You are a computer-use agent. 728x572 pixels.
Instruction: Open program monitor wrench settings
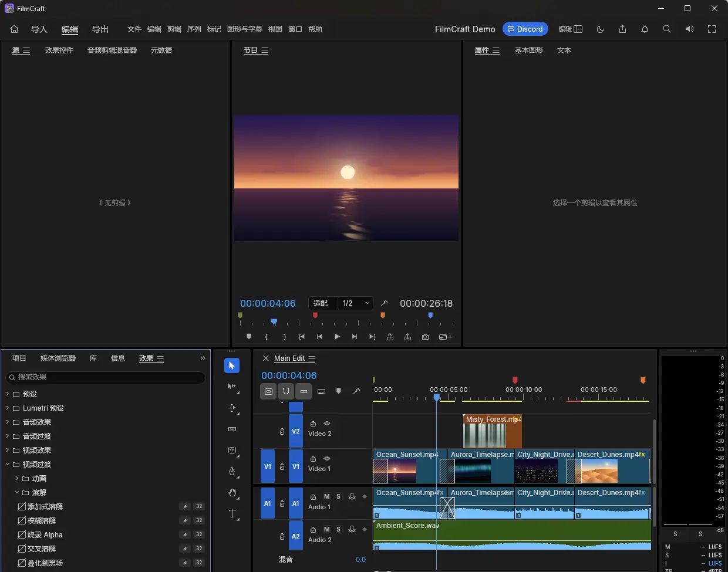coord(384,303)
